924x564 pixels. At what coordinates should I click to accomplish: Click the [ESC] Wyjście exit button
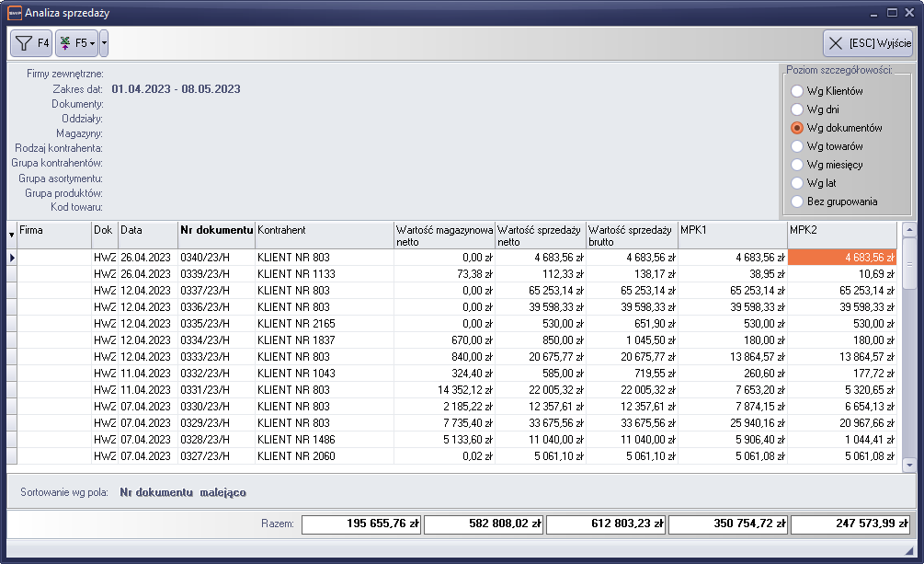click(867, 43)
